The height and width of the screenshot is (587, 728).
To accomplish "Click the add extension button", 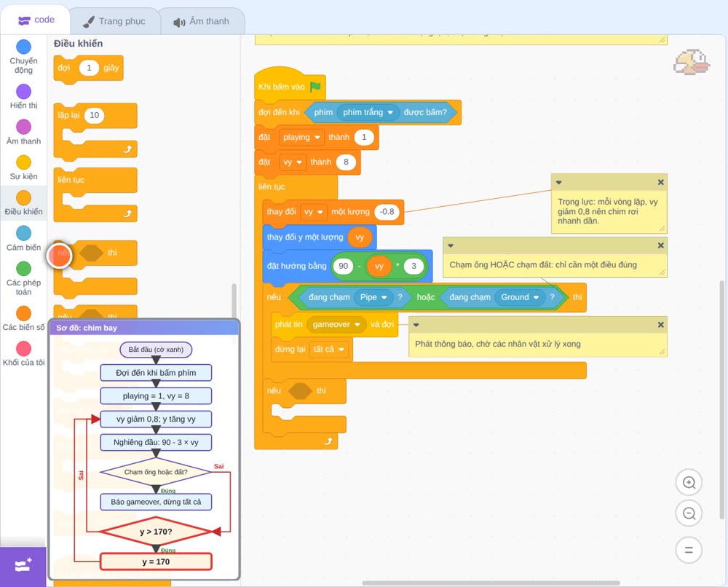I will pyautogui.click(x=23, y=566).
